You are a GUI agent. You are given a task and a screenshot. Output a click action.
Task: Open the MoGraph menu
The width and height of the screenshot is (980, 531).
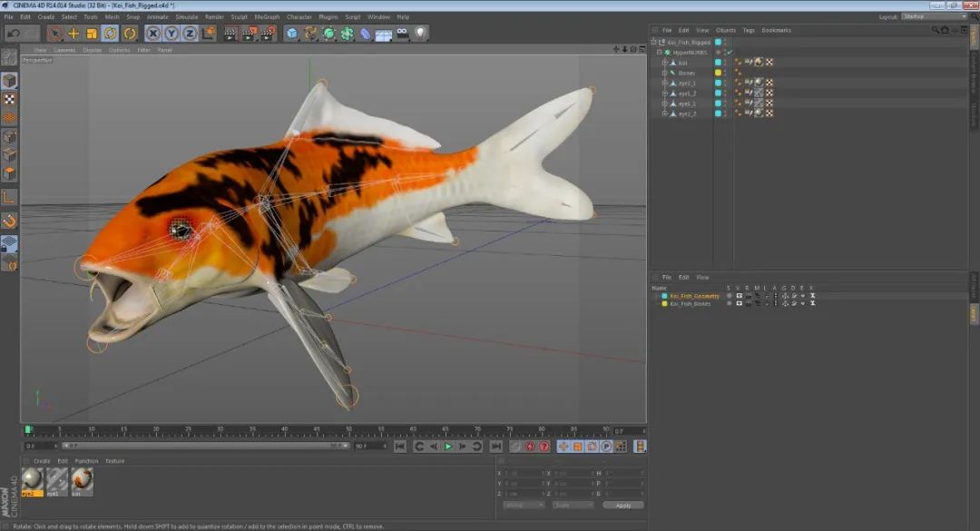(267, 17)
